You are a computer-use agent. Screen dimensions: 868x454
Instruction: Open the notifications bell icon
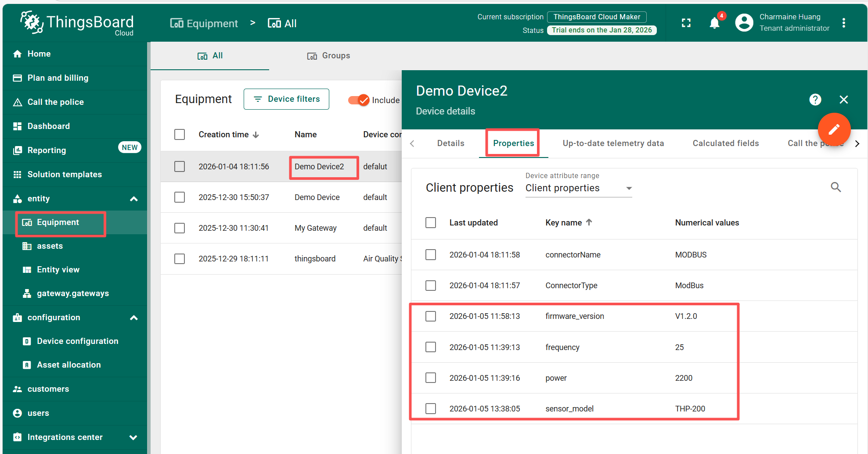tap(714, 23)
